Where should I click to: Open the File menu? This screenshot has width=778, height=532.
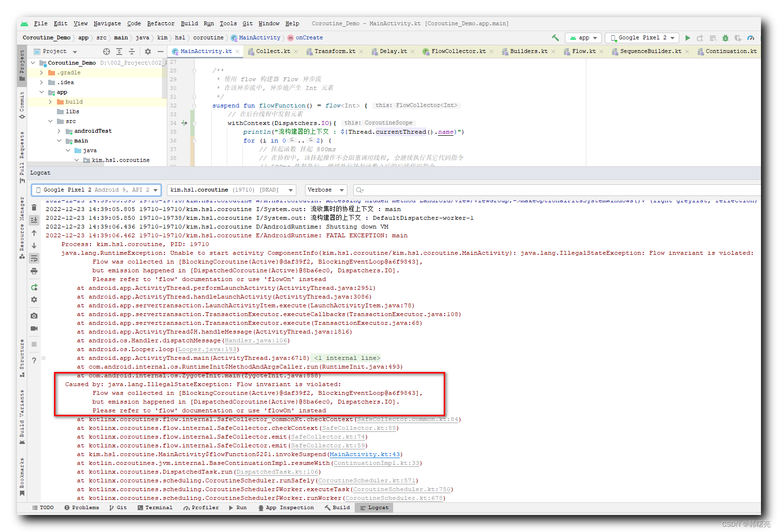coord(41,23)
